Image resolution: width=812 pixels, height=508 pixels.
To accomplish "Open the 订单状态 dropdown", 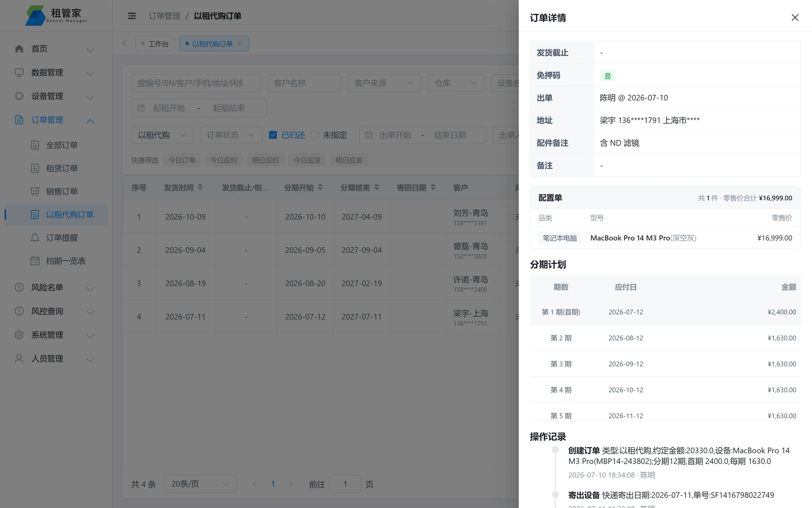I will pyautogui.click(x=231, y=135).
